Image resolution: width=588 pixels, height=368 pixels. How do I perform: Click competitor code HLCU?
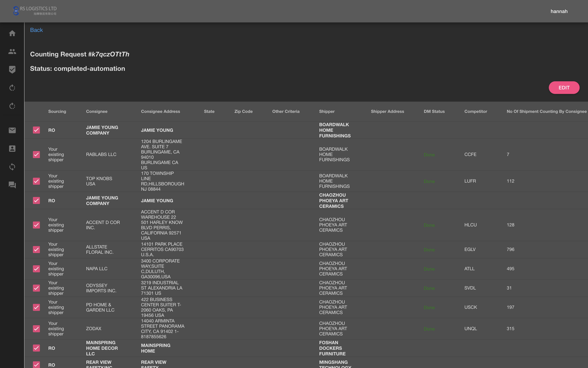(470, 225)
